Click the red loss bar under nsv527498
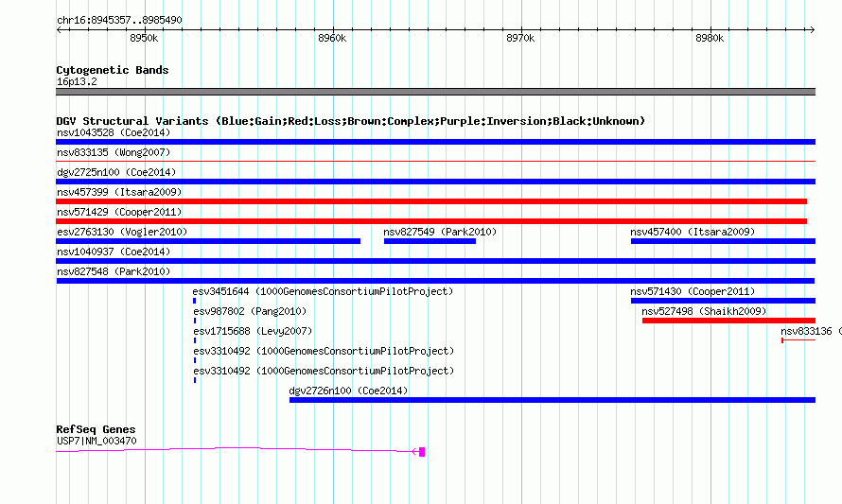The height and width of the screenshot is (504, 842). 728,321
